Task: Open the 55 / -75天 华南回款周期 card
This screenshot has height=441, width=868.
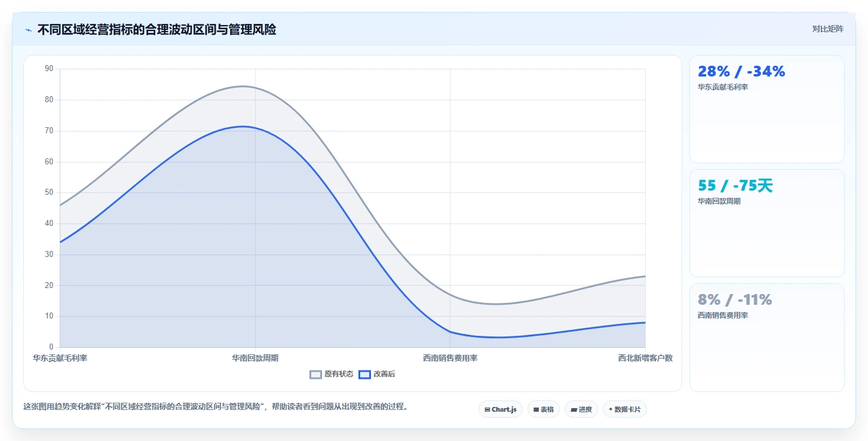Action: 767,223
